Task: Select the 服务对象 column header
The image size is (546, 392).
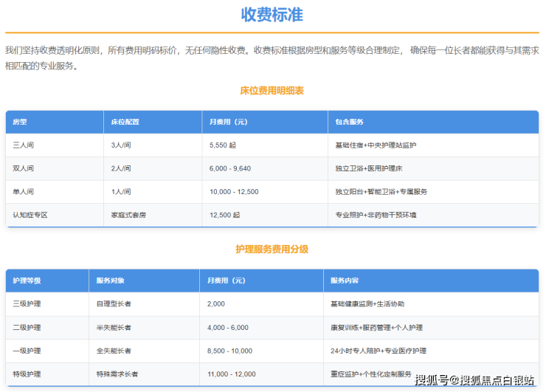Action: [111, 281]
